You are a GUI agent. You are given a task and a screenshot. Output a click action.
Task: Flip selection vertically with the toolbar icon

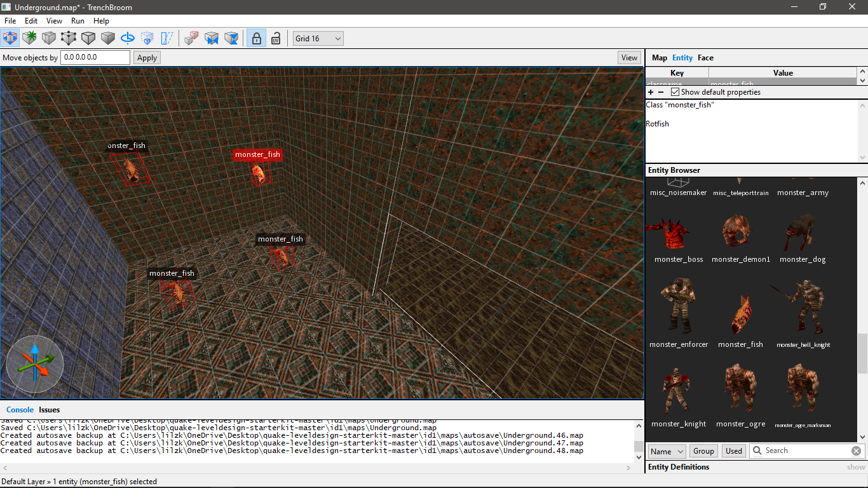point(232,38)
